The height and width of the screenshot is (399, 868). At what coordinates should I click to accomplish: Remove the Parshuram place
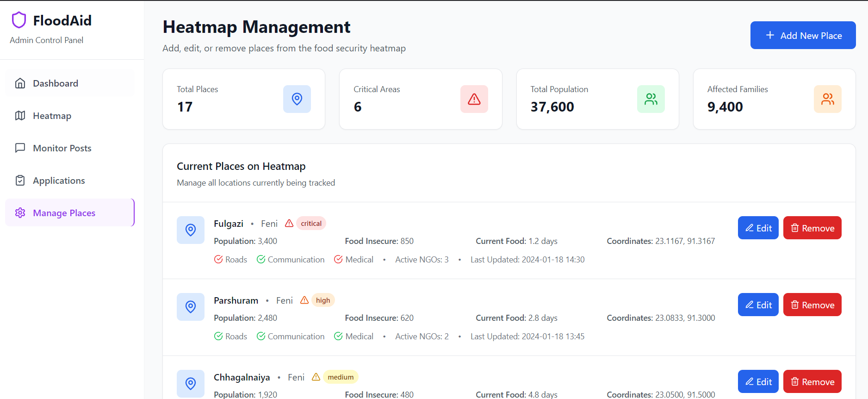812,305
